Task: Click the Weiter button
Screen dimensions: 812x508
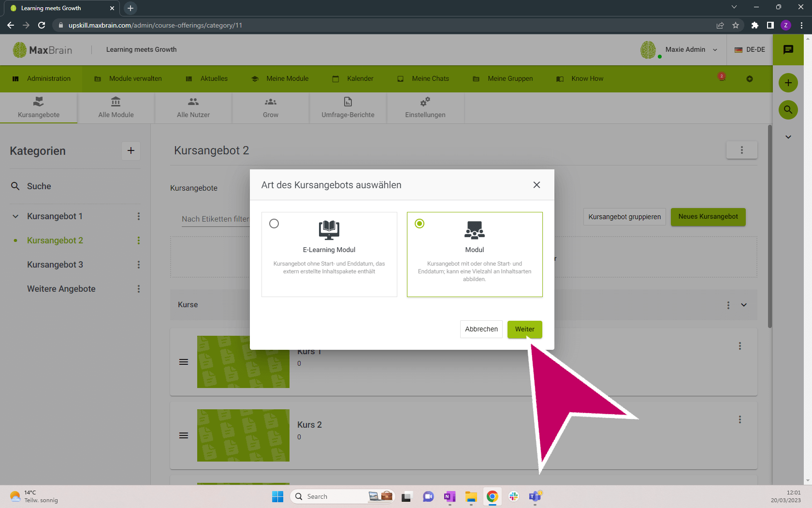Action: point(524,329)
